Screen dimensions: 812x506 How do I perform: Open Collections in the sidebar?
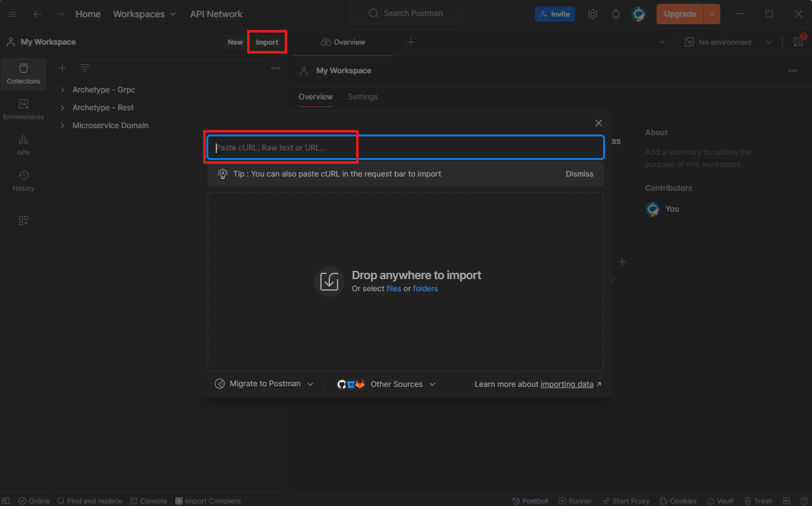pyautogui.click(x=24, y=74)
